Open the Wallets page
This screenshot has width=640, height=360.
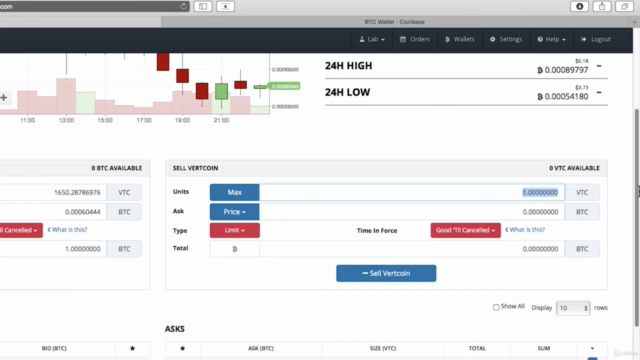[460, 39]
